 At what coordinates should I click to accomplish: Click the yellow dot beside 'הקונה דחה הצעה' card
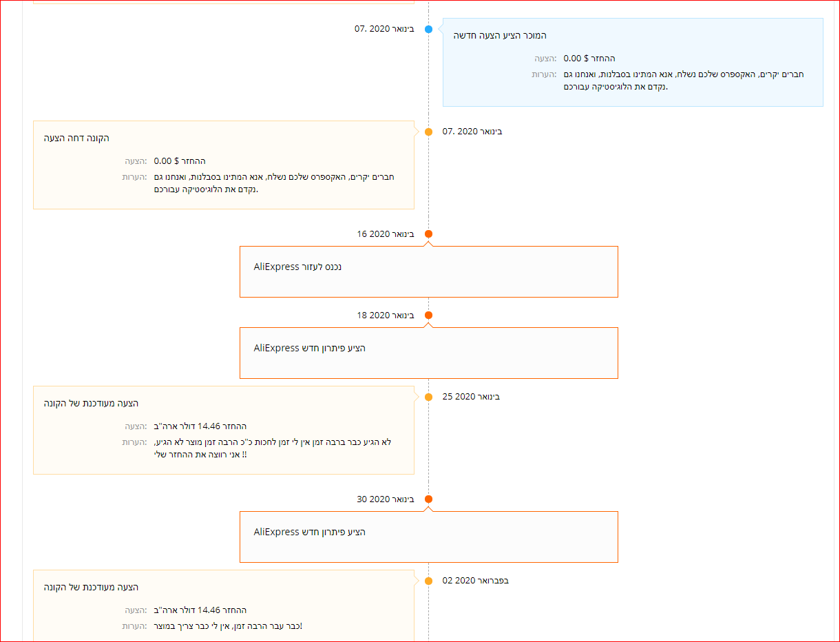click(x=428, y=132)
